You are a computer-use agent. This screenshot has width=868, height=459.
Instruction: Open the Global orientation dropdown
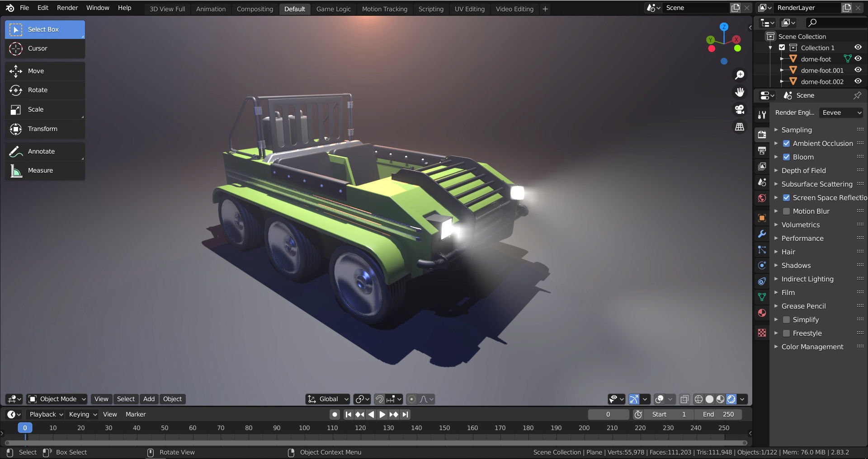tap(328, 399)
